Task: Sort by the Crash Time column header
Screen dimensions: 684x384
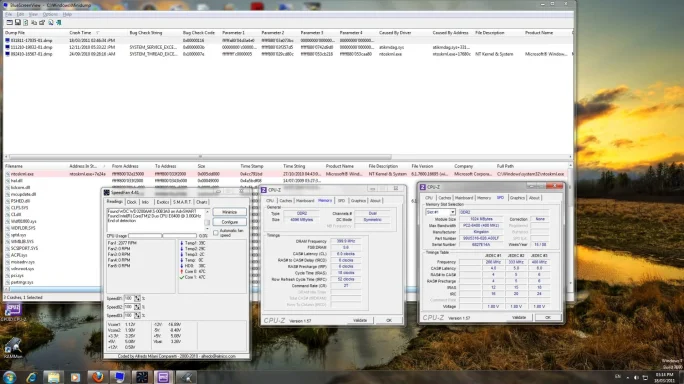Action: 80,33
